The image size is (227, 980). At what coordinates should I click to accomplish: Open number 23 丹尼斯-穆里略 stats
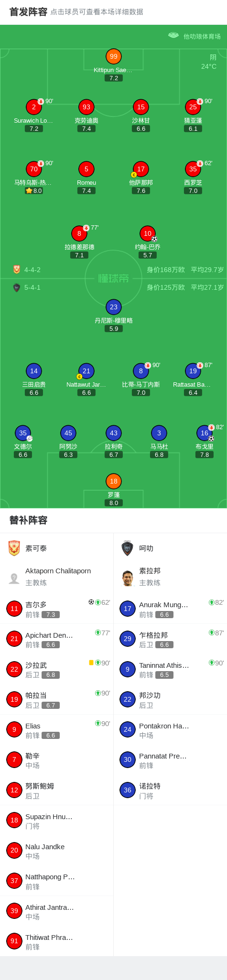[x=114, y=307]
